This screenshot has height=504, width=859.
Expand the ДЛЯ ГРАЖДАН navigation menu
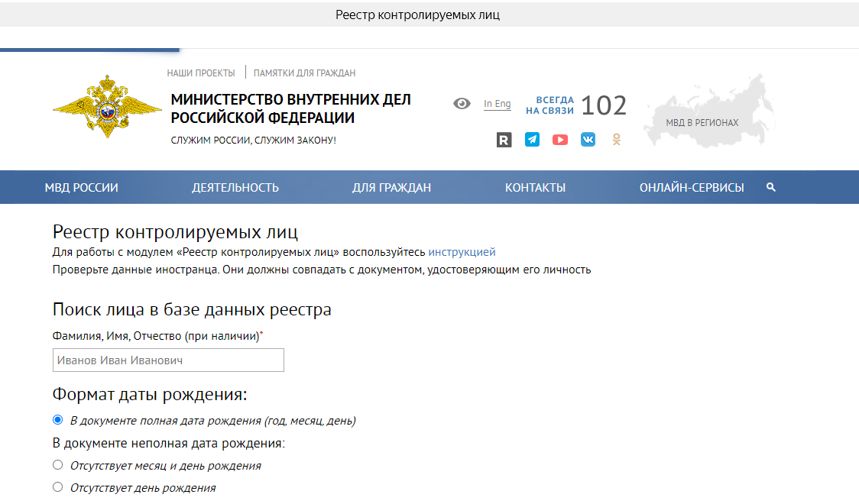[x=391, y=188]
